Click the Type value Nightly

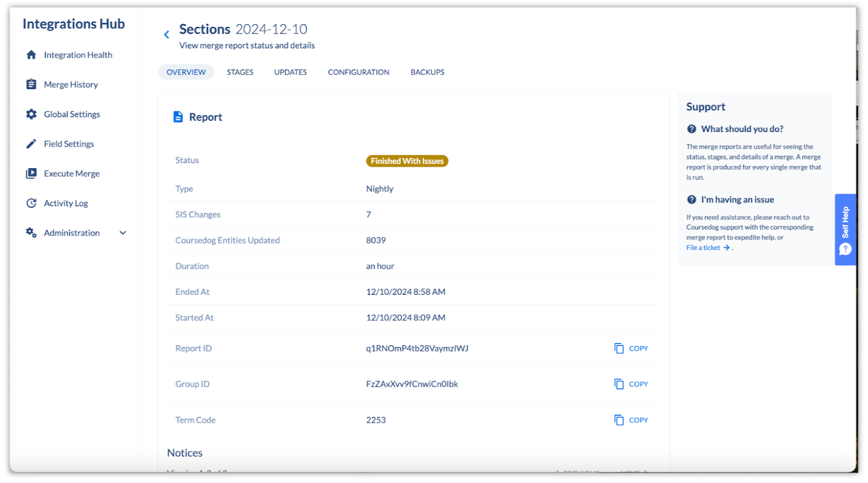[x=380, y=189]
